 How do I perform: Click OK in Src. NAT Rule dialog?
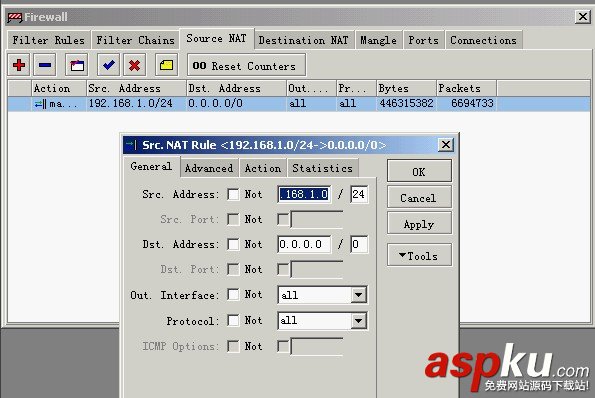pos(419,172)
